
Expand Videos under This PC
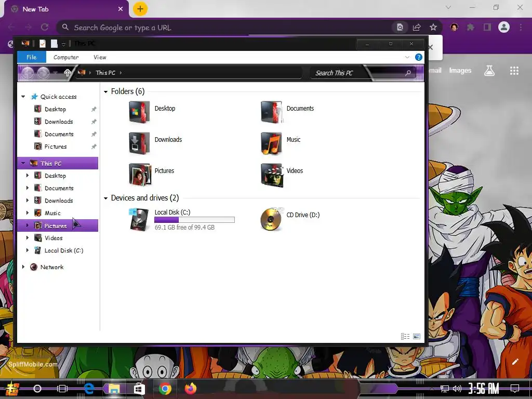click(x=28, y=238)
